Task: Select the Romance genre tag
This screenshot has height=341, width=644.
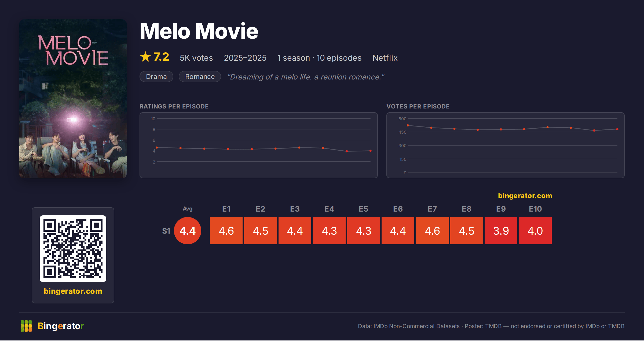Action: point(200,77)
